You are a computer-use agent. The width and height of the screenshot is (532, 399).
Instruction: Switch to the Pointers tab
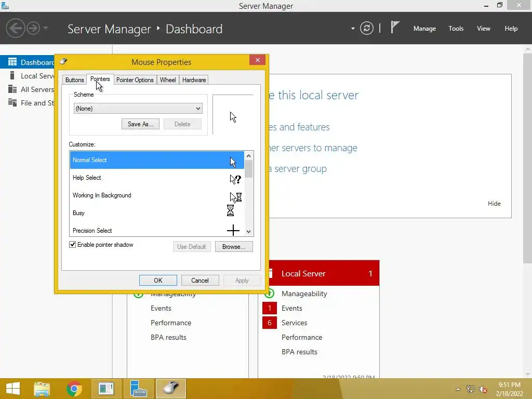100,79
